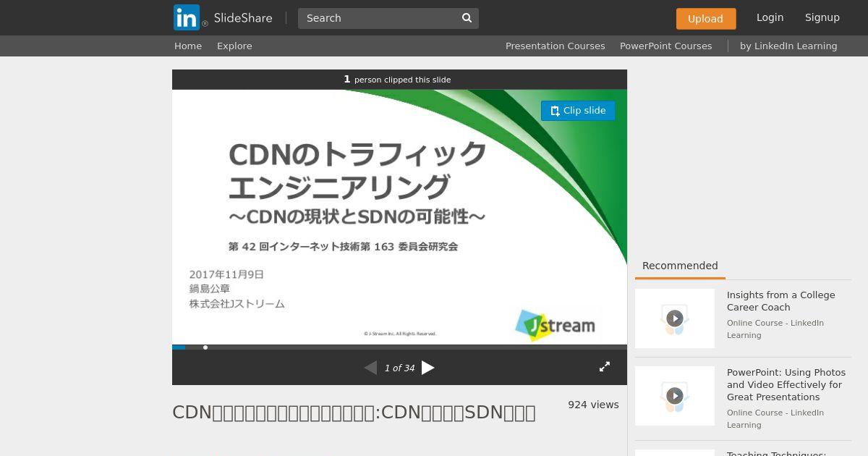The image size is (868, 456).
Task: Go to the previous slide arrow
Action: point(370,368)
